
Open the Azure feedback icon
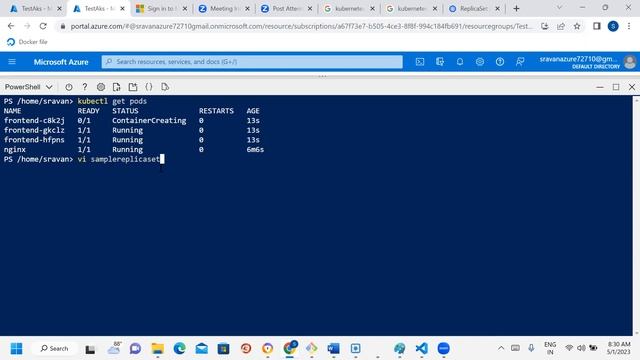coord(520,62)
